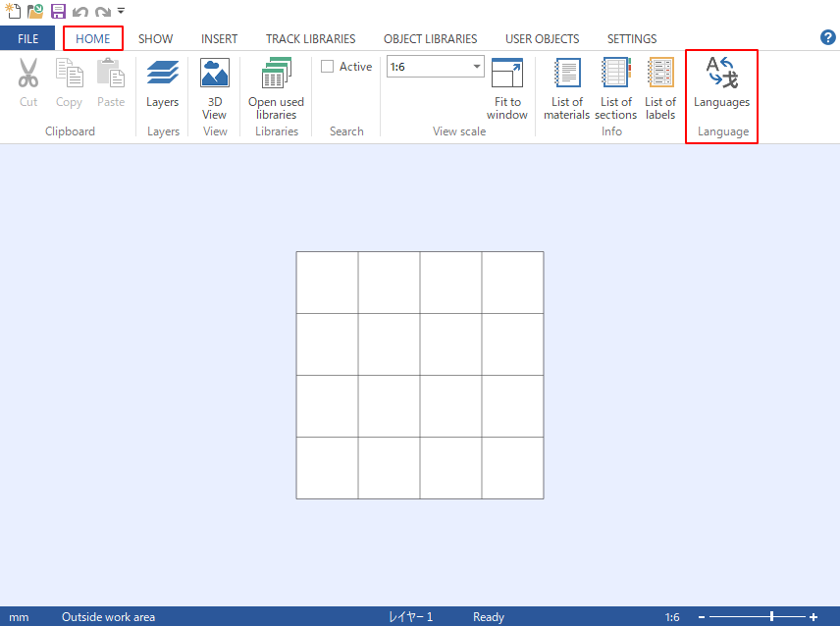Enable the Active search checkbox
This screenshot has height=626, width=840.
pos(327,66)
